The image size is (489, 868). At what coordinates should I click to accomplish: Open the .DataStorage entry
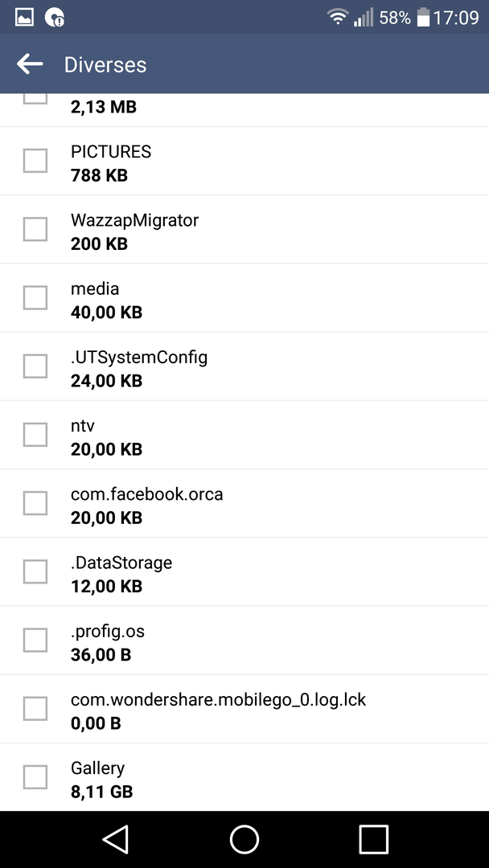click(x=244, y=572)
